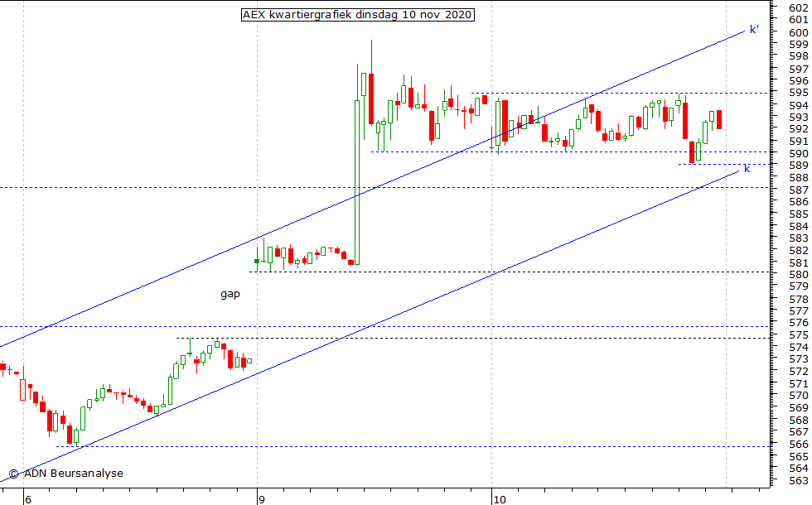Click date label 10 on time axis

point(499,499)
